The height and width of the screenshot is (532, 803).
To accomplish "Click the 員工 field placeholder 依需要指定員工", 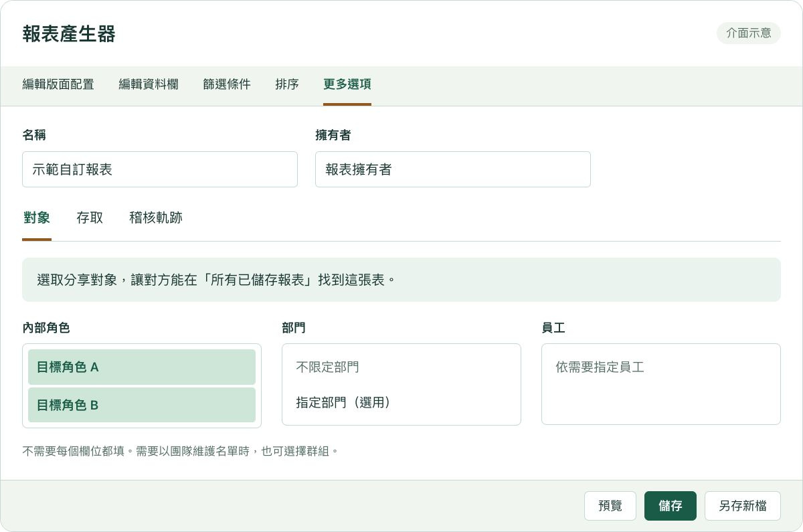I will (x=600, y=367).
